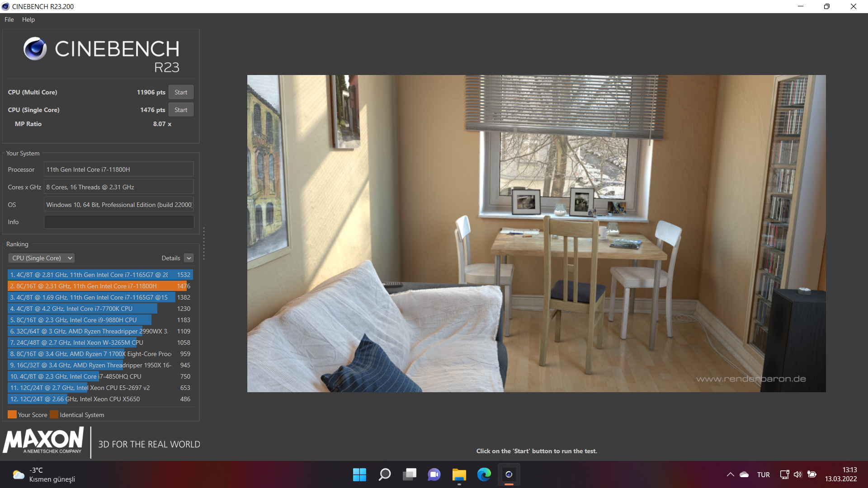This screenshot has height=488, width=868.
Task: Start the CPU Single Core test
Action: 181,110
